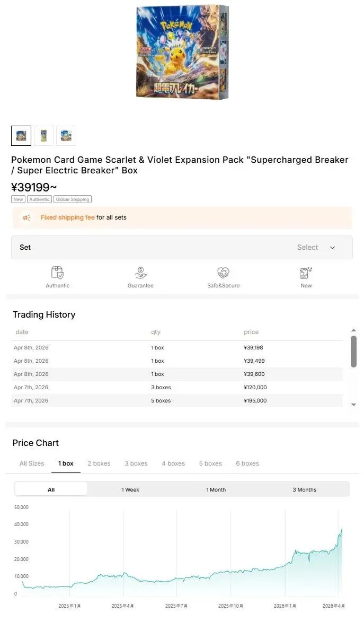The image size is (364, 622).
Task: Open the 6 boxes price tab
Action: click(247, 463)
